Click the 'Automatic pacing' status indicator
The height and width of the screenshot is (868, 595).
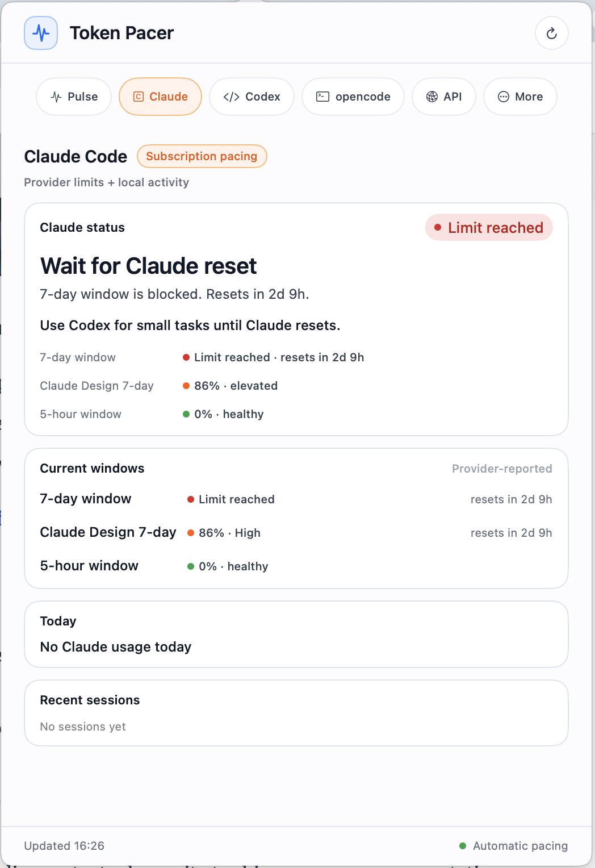(x=514, y=846)
